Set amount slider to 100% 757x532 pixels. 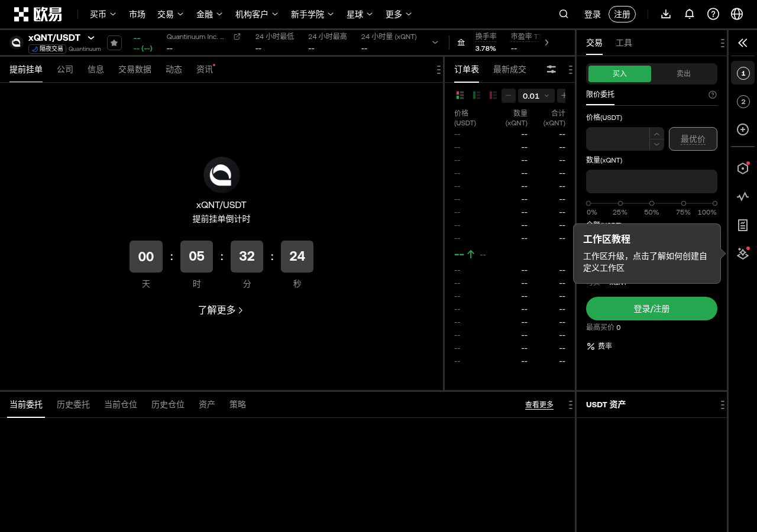(x=715, y=203)
